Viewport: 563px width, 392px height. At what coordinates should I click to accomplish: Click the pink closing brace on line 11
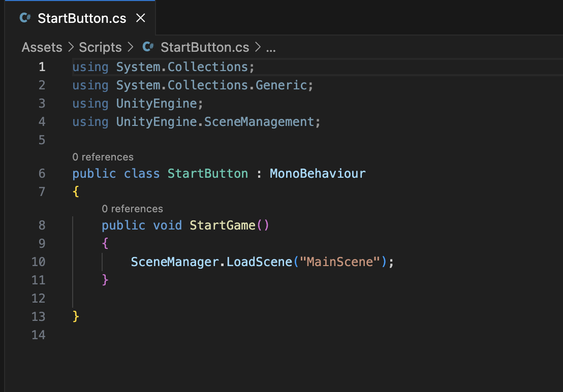point(105,280)
